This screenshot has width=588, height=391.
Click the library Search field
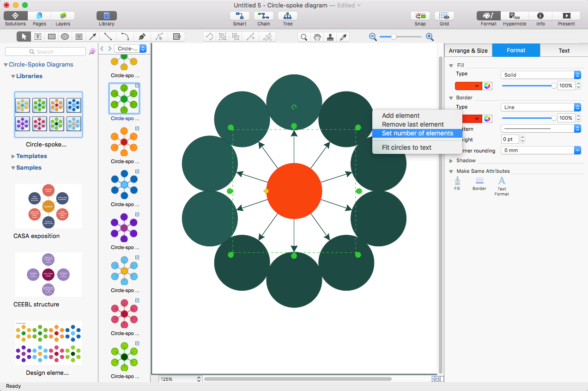[45, 52]
